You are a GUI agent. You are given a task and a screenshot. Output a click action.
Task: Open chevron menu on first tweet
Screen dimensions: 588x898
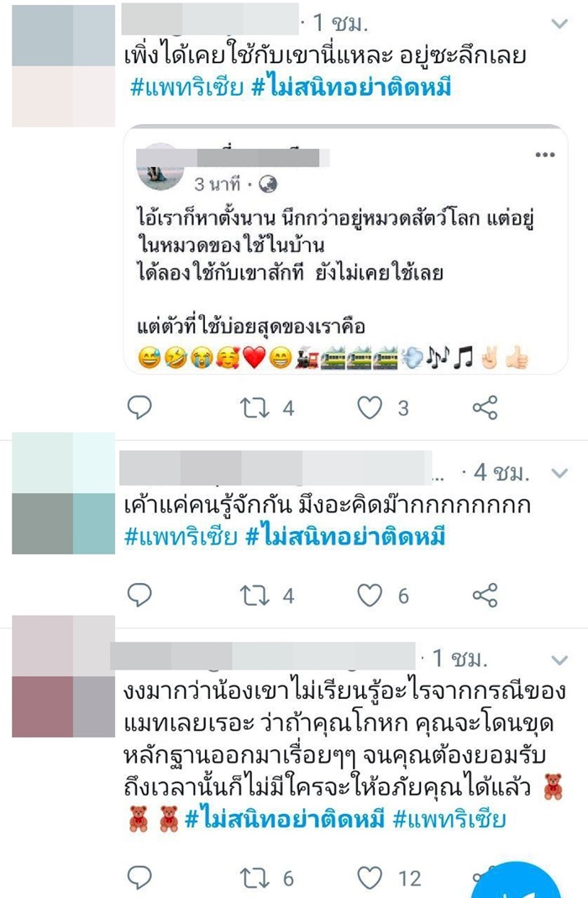(x=559, y=24)
